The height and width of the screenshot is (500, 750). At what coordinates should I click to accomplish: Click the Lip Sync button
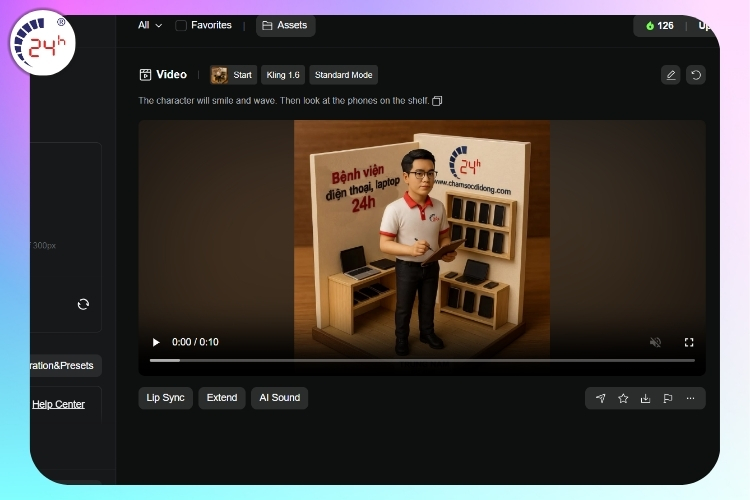click(165, 398)
